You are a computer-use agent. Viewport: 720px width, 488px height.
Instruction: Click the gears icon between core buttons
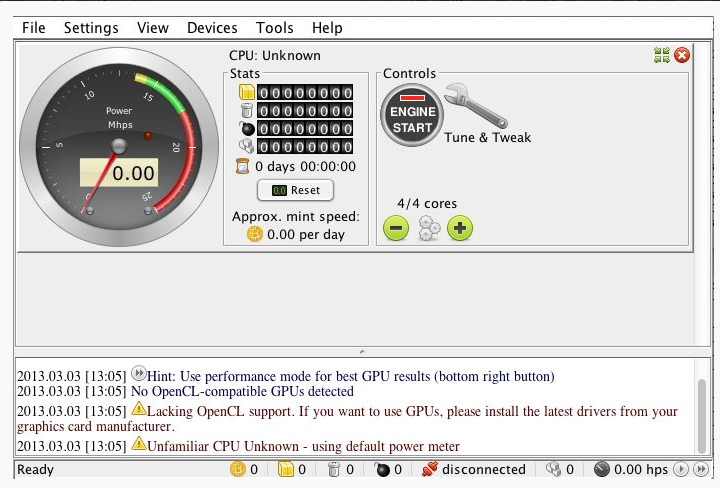click(x=428, y=229)
